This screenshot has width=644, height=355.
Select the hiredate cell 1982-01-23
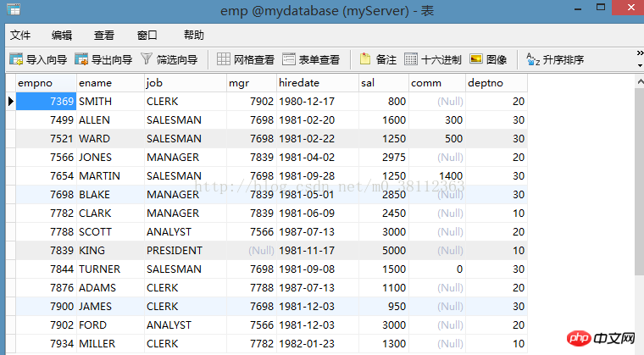point(318,343)
